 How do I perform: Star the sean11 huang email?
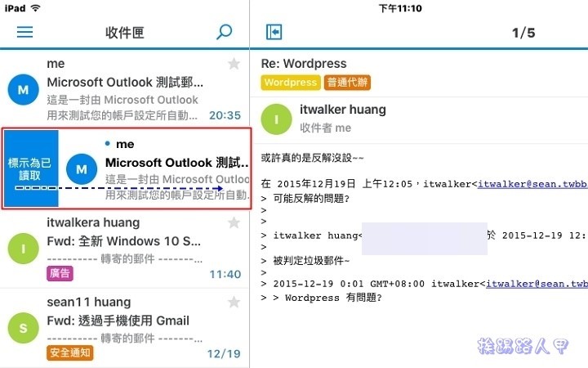tap(234, 302)
